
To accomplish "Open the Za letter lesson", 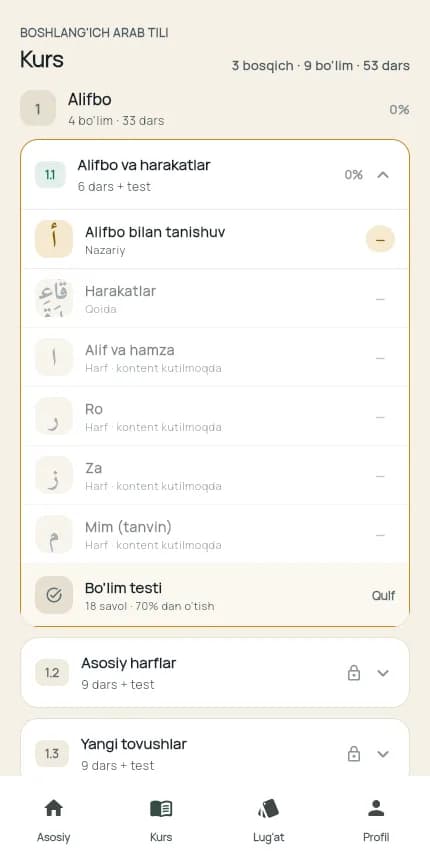I will [215, 476].
